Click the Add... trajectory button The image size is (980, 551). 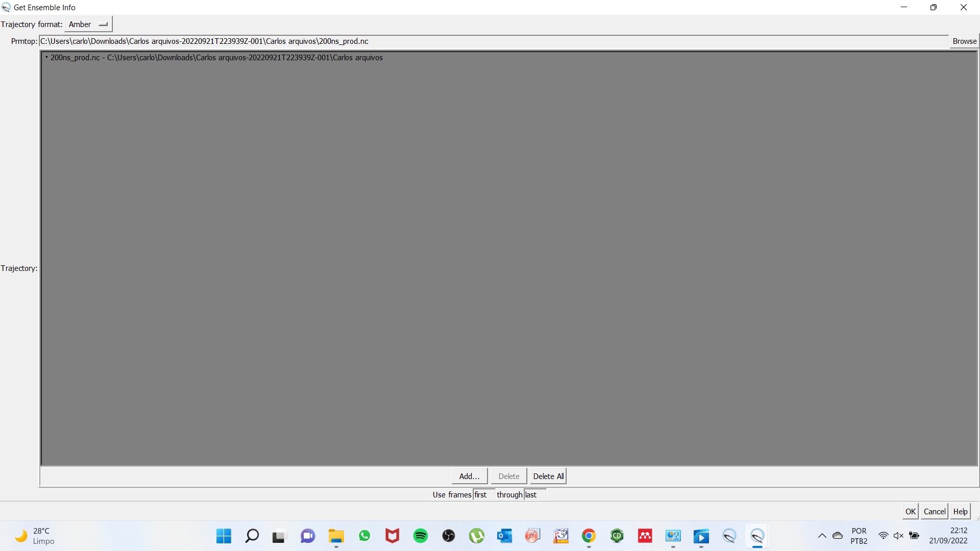[469, 476]
